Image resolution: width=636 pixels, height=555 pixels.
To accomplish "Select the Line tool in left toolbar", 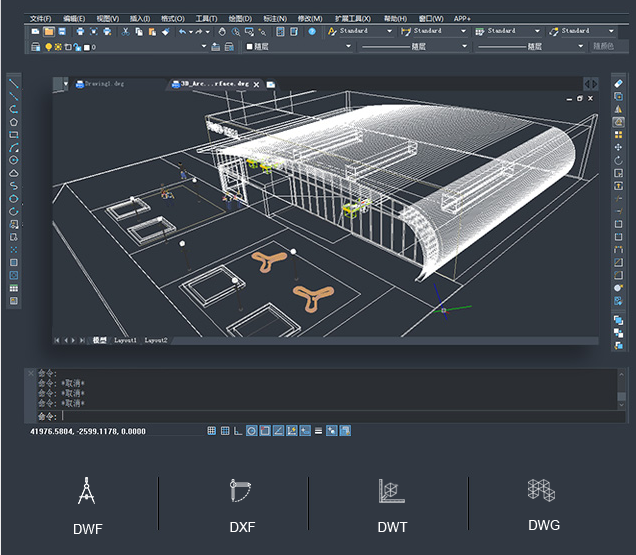I will [x=13, y=84].
